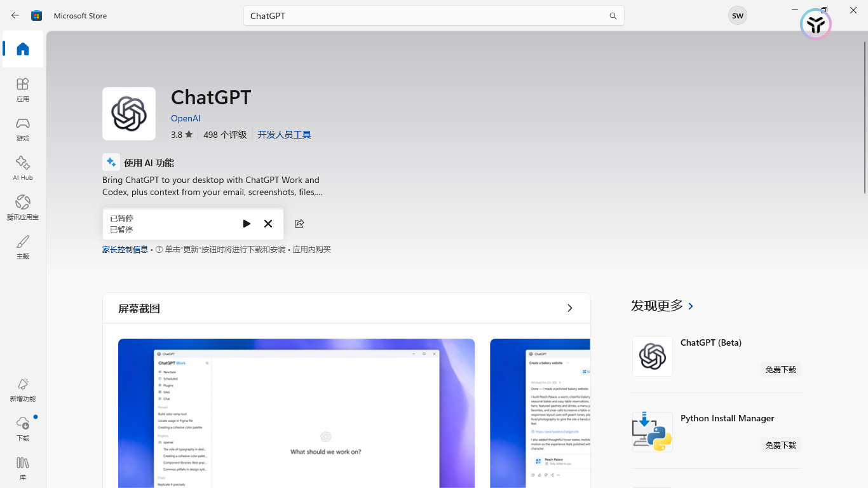868x488 pixels.
Task: Open the AI Hub section
Action: [23, 168]
